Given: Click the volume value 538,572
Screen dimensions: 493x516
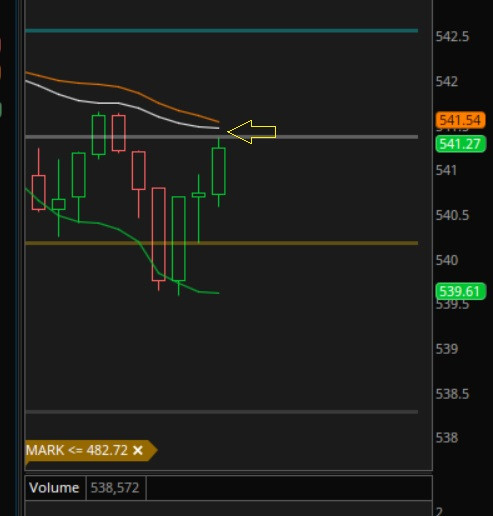Looking at the screenshot, I should (115, 488).
